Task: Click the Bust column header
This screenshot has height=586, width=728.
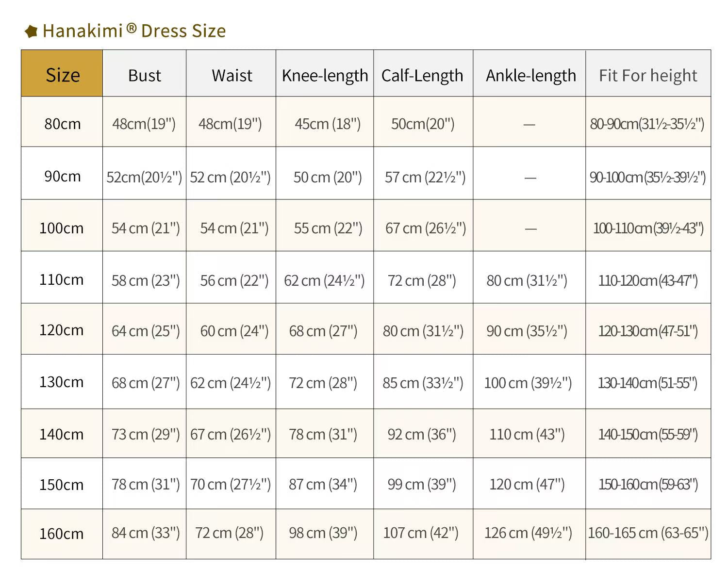Action: click(144, 76)
